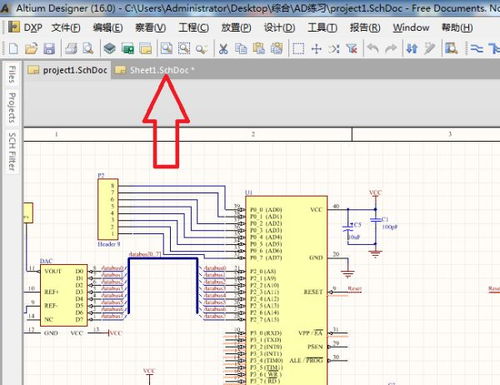
Task: Open the 工具(T) menu
Action: (x=322, y=28)
